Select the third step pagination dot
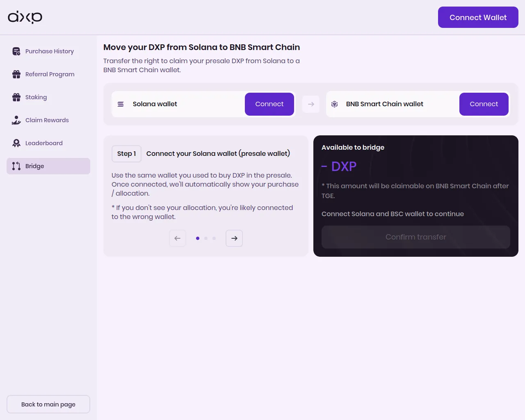 click(214, 238)
